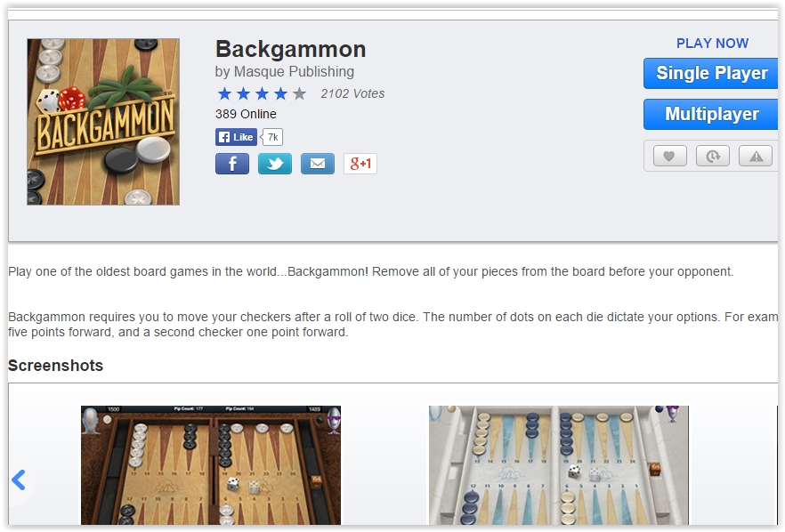Click the Backgammon title heading
The height and width of the screenshot is (532, 785).
point(291,49)
